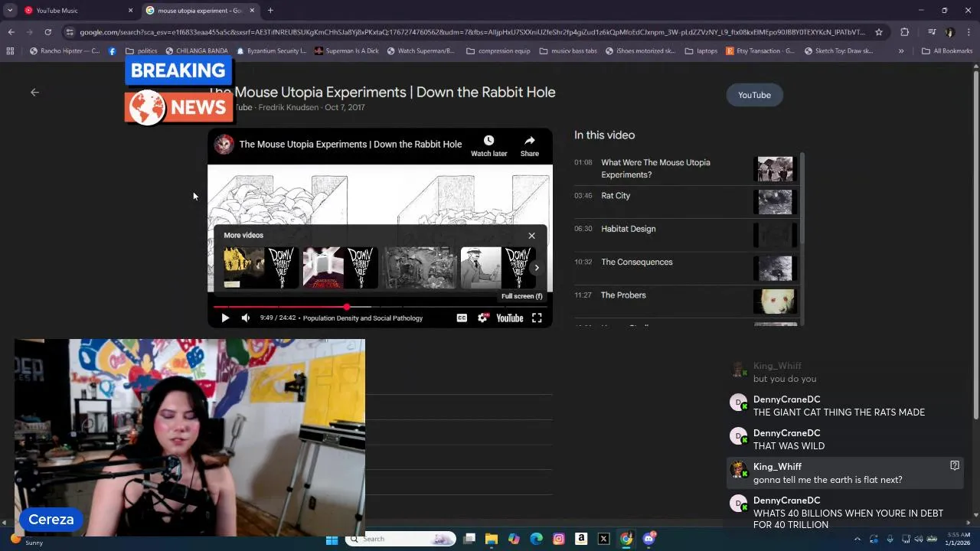Viewport: 980px width, 551px height.
Task: Open the X app from the taskbar
Action: coord(603,539)
